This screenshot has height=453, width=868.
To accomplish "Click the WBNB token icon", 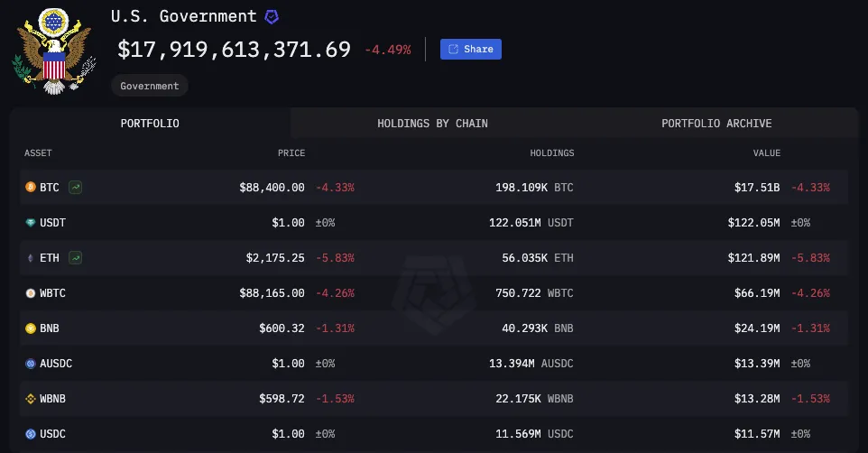I will (31, 399).
